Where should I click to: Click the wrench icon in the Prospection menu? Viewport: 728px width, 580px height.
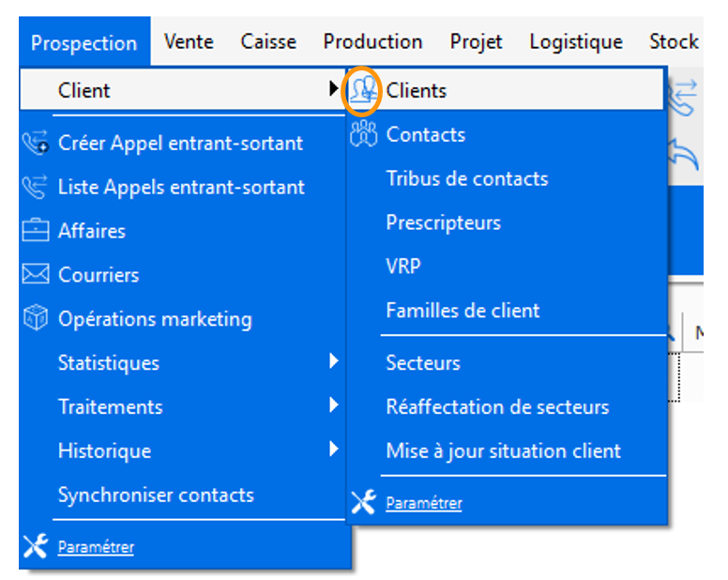click(35, 547)
